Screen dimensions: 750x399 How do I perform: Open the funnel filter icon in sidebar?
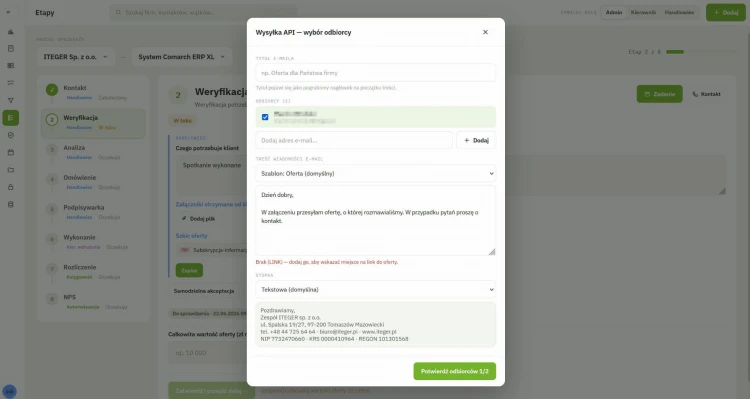(11, 100)
